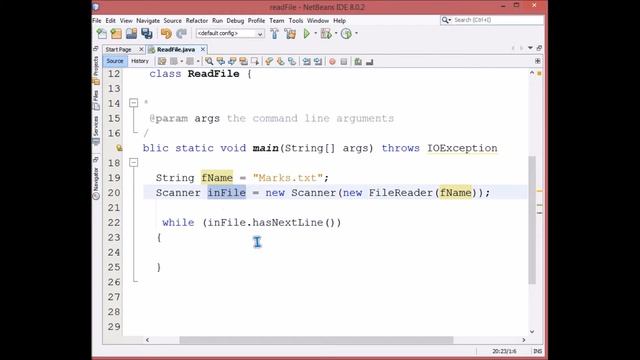640x360 pixels.
Task: Open the Run Project dropdown arrow
Action: point(315,33)
